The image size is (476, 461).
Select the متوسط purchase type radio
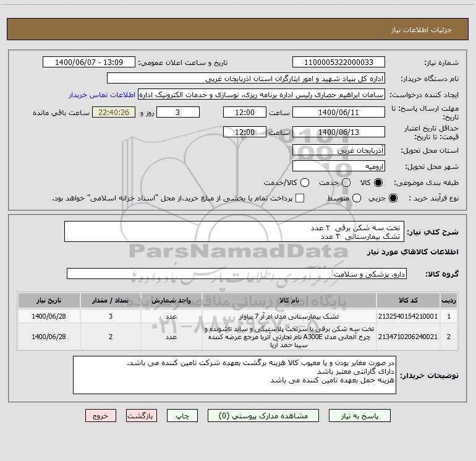357,198
